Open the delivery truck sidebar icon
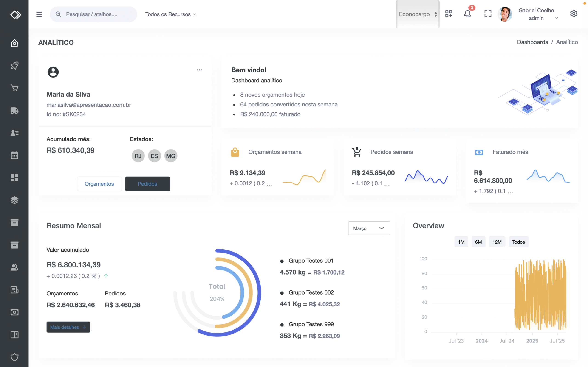This screenshot has width=588, height=367. (x=14, y=110)
